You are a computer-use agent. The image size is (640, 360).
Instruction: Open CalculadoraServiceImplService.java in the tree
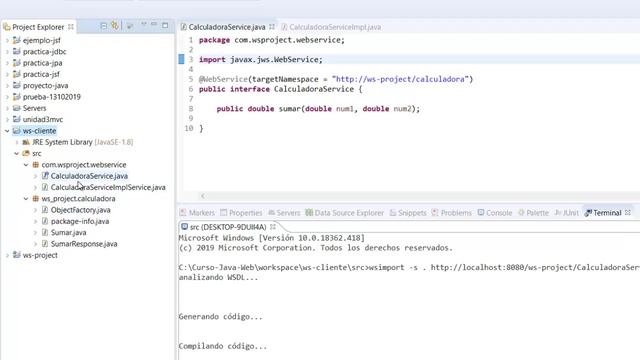coord(108,187)
